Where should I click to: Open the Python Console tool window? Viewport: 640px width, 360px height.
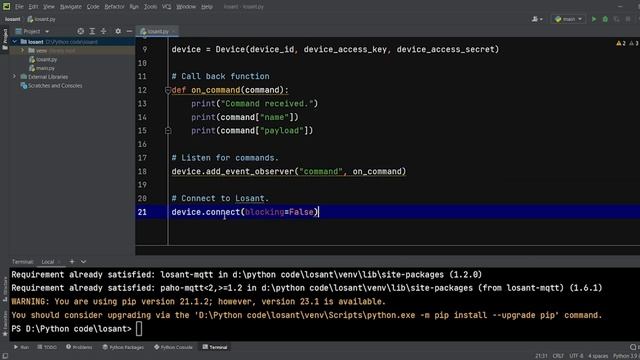(173, 347)
